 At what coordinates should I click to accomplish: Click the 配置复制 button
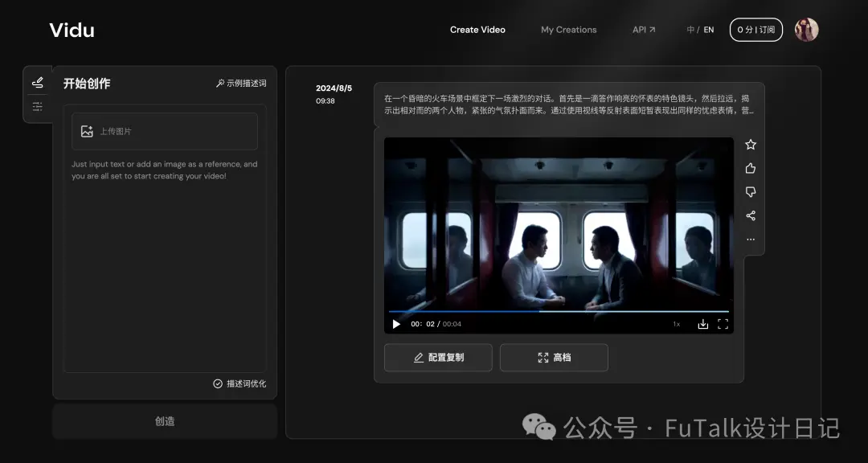pos(439,358)
